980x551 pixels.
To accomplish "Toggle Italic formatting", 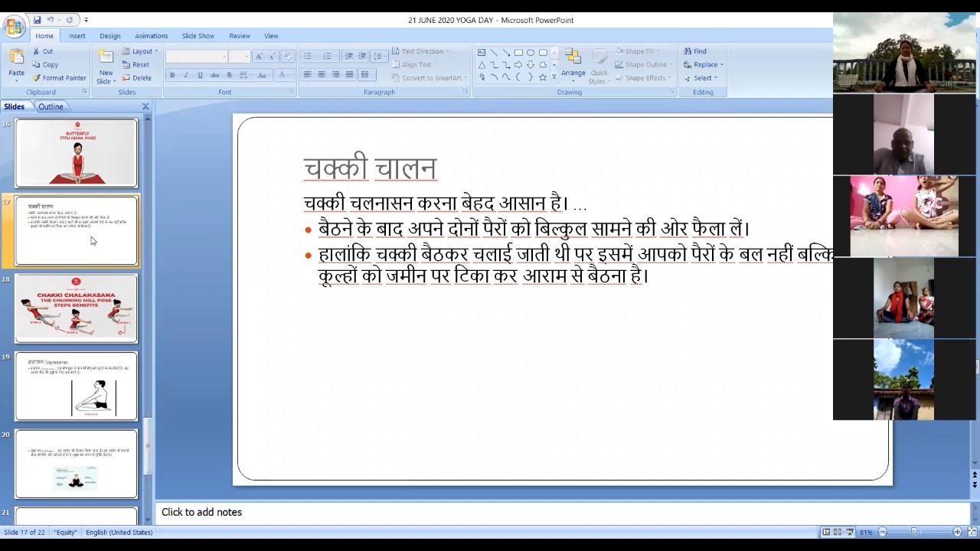I will point(186,75).
